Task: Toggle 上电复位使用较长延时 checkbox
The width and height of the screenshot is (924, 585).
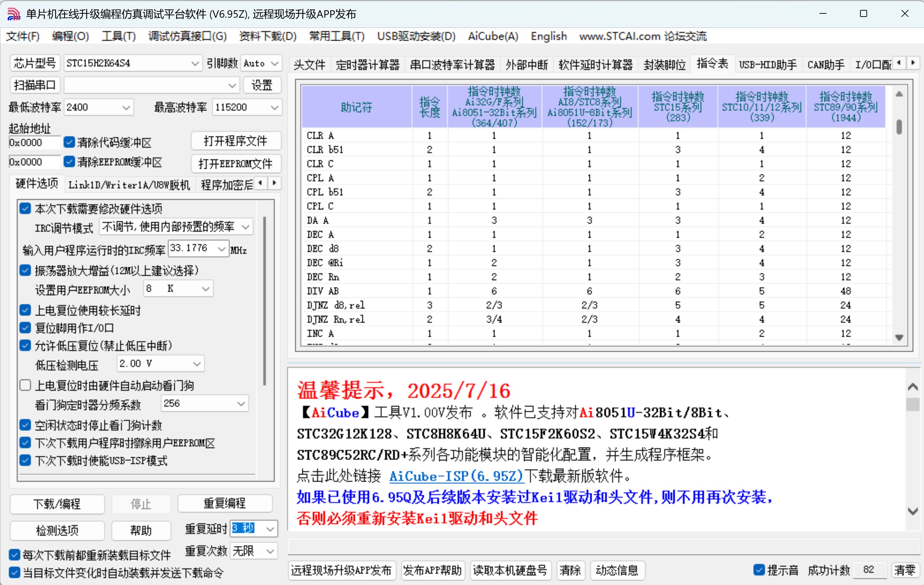Action: click(x=25, y=310)
